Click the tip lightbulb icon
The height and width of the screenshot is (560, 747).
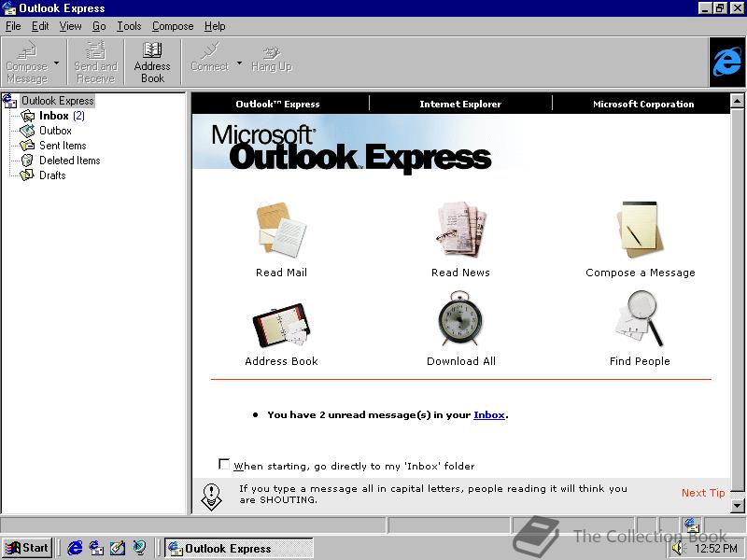[x=212, y=497]
